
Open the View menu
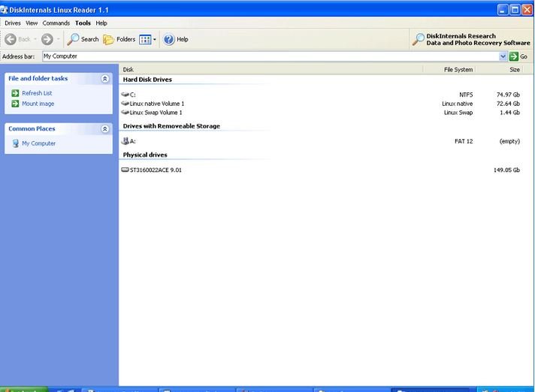point(32,23)
